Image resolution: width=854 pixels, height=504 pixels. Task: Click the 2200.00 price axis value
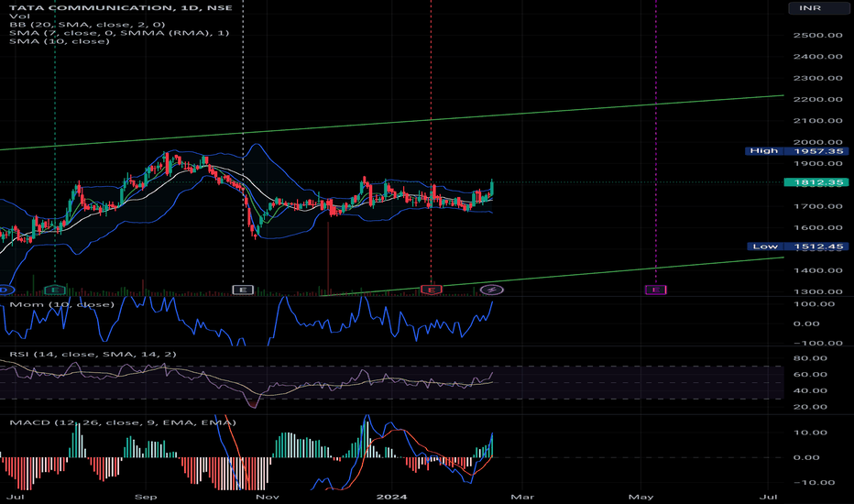click(x=818, y=100)
